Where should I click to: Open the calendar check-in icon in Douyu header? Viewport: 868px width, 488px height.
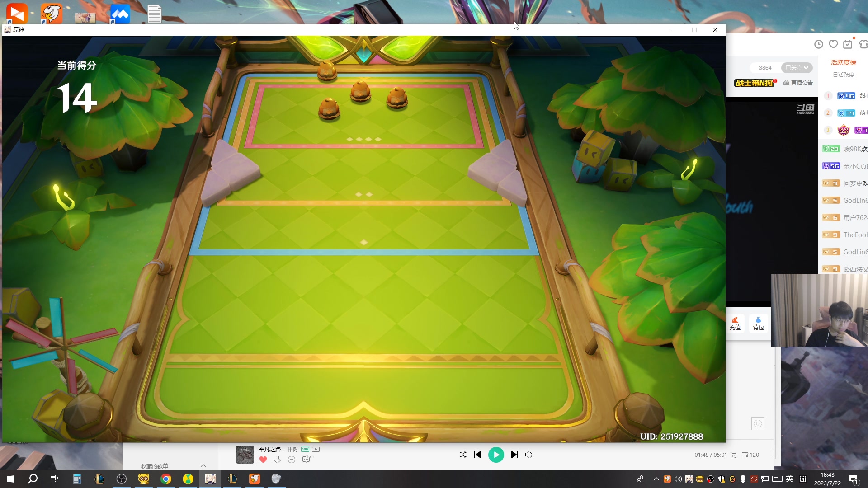coord(848,44)
